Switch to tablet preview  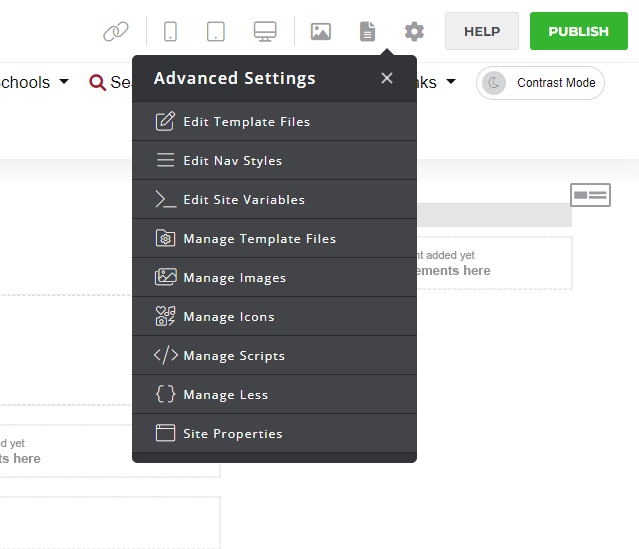(x=216, y=31)
